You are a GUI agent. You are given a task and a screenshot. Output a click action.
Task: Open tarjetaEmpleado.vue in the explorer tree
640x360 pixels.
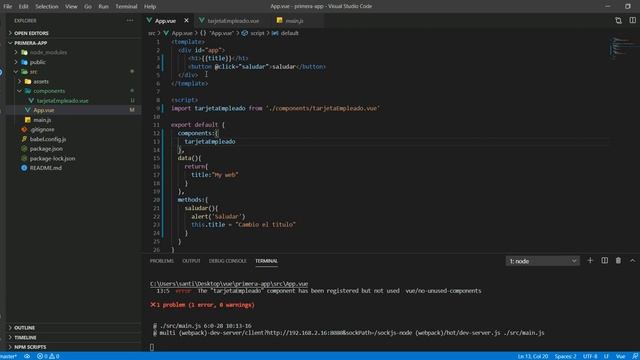(x=62, y=100)
